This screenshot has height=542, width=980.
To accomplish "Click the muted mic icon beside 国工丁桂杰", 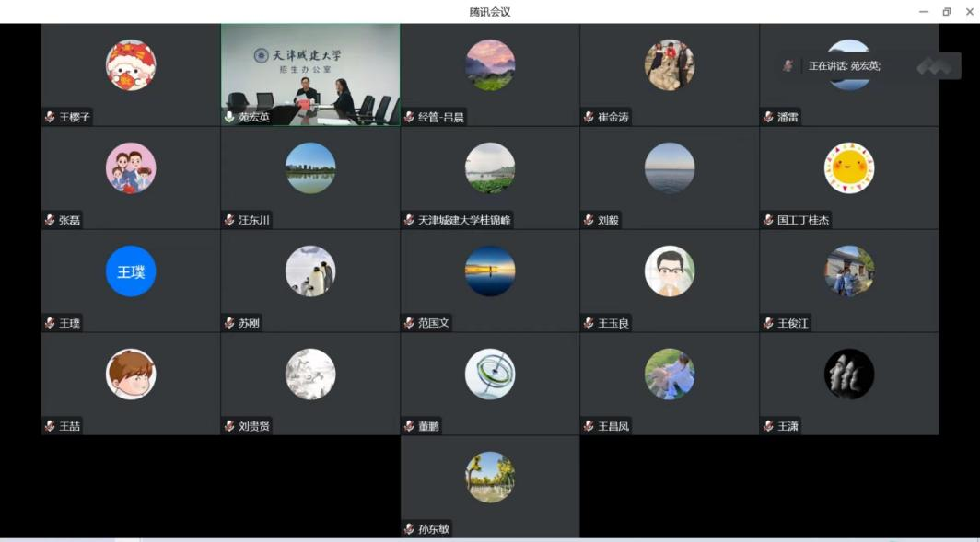I will pos(768,220).
